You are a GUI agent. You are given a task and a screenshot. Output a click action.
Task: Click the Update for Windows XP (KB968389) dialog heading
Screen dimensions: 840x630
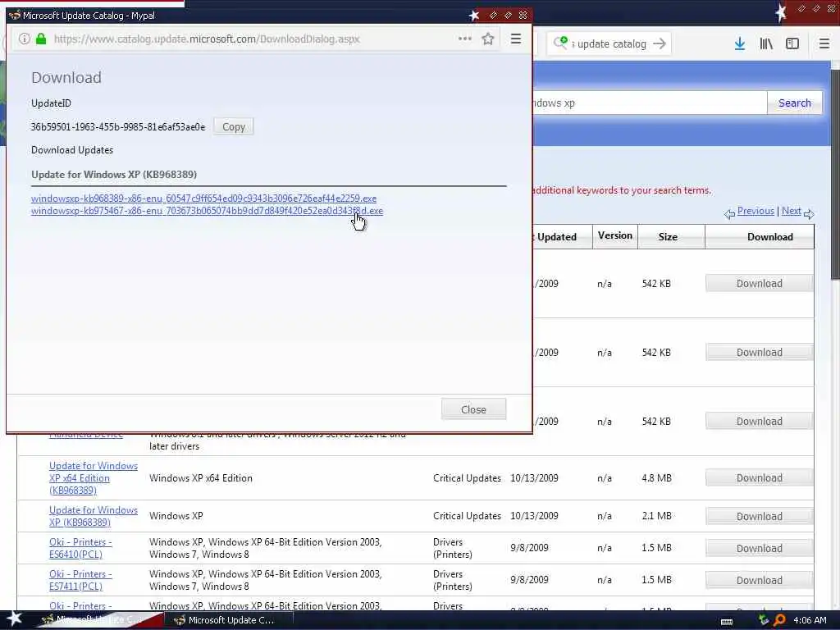pyautogui.click(x=114, y=175)
